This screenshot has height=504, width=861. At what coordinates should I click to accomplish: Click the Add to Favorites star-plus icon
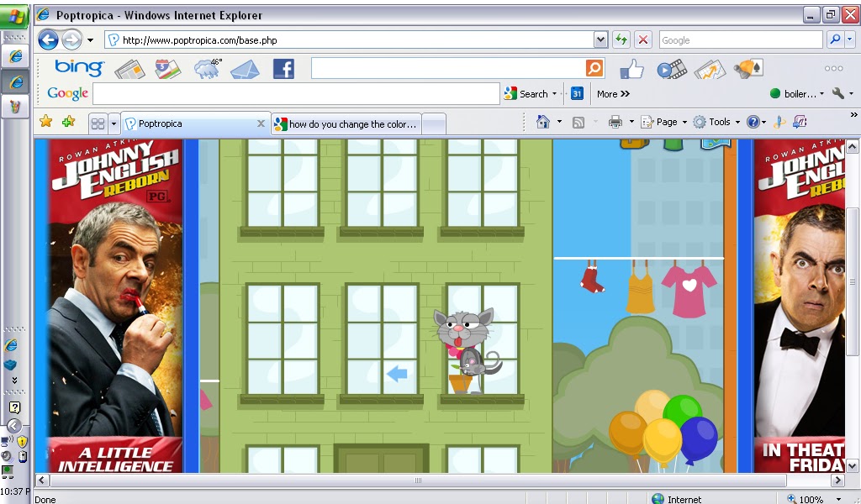click(69, 121)
